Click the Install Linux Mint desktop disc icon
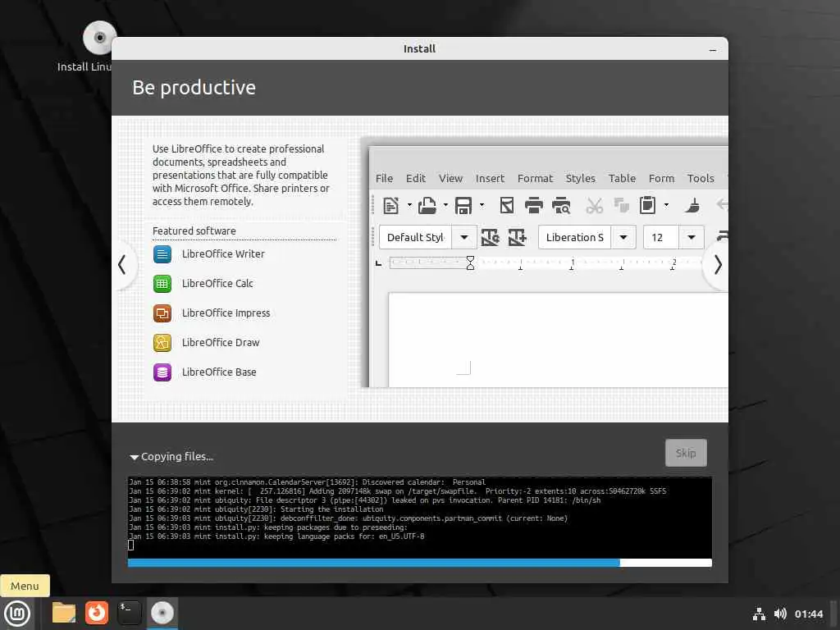Image resolution: width=840 pixels, height=630 pixels. (99, 38)
